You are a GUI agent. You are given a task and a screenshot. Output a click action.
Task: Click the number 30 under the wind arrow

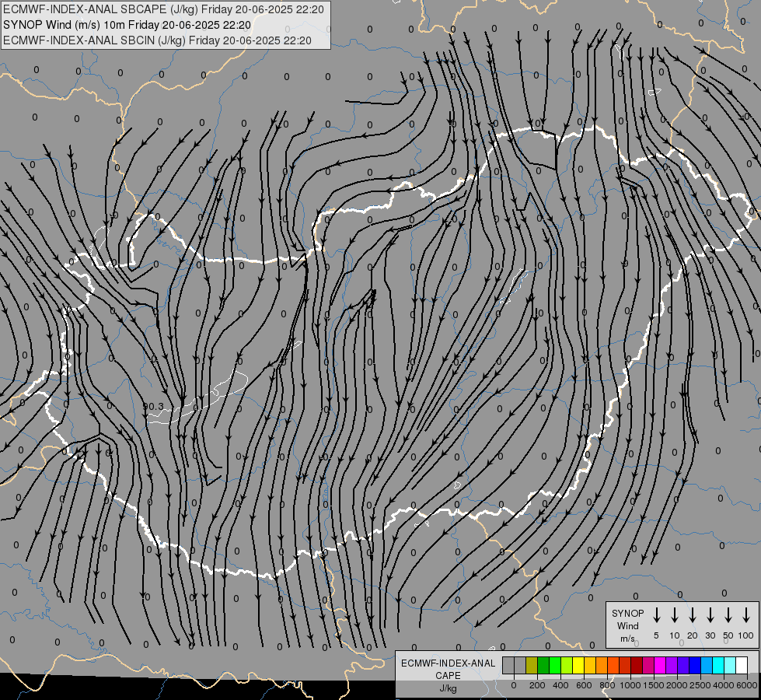pos(710,635)
